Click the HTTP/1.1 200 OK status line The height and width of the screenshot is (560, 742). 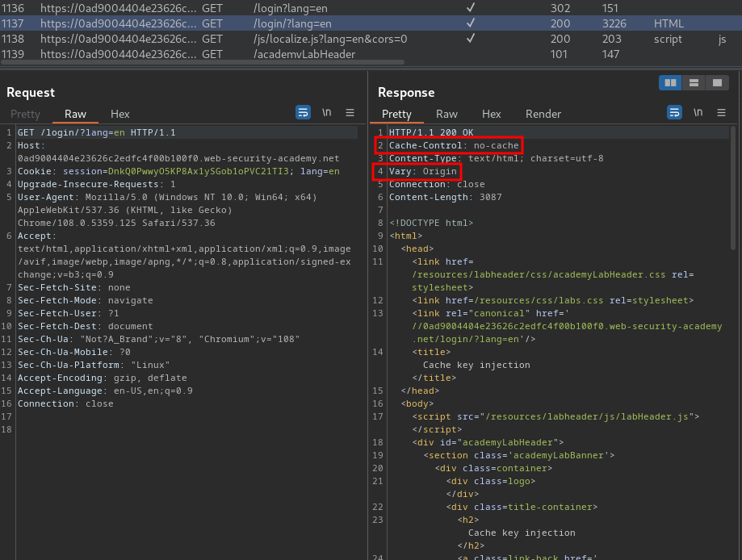pyautogui.click(x=431, y=132)
